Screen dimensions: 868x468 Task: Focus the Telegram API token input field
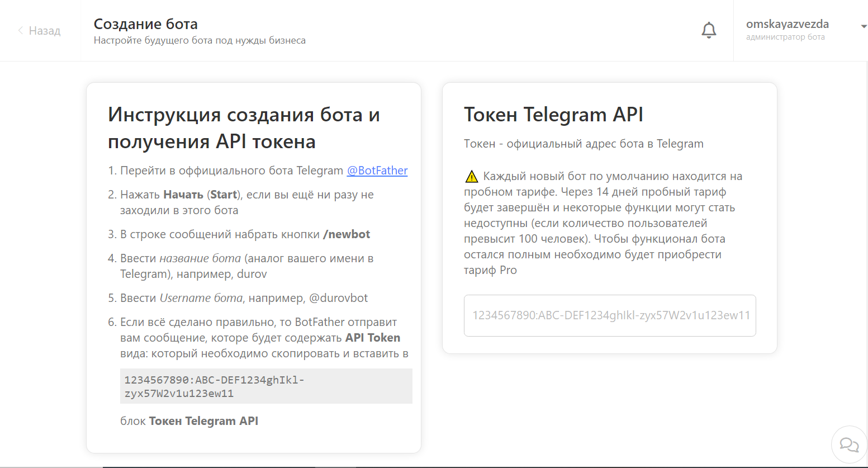point(610,315)
